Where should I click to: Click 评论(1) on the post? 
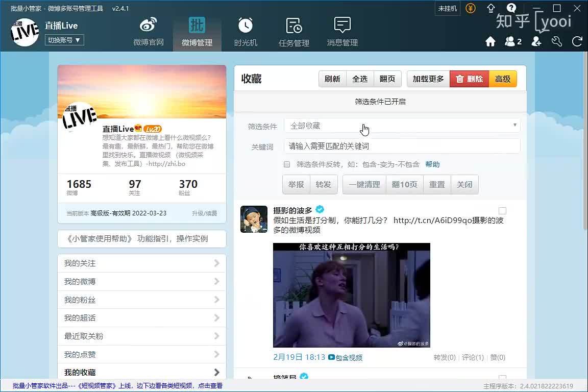(473, 357)
